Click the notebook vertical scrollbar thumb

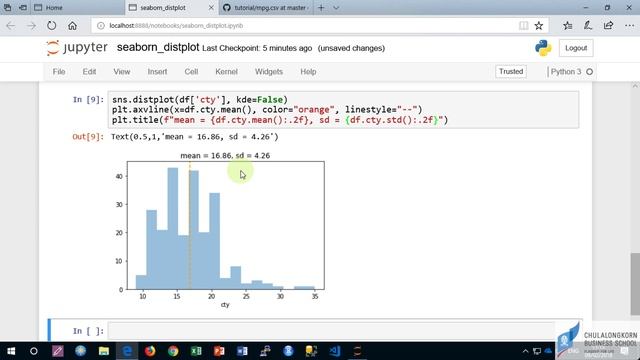(635, 284)
